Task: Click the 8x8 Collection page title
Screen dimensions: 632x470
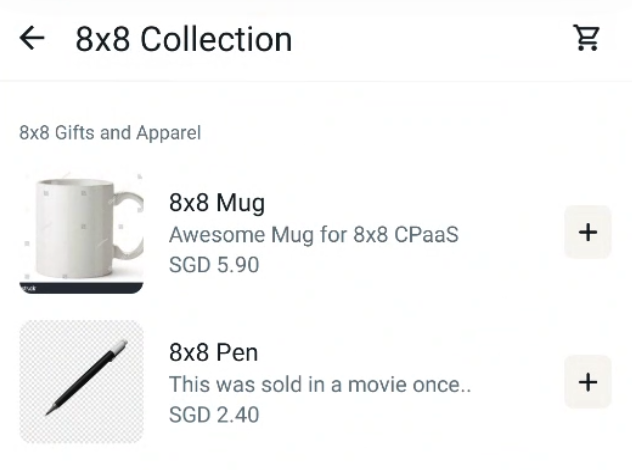Action: (x=184, y=39)
